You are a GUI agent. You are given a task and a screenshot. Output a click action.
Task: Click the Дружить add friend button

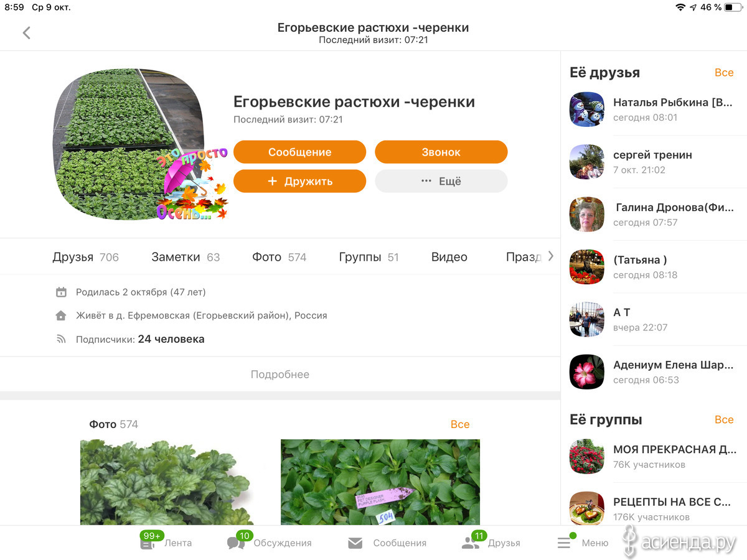(x=299, y=181)
